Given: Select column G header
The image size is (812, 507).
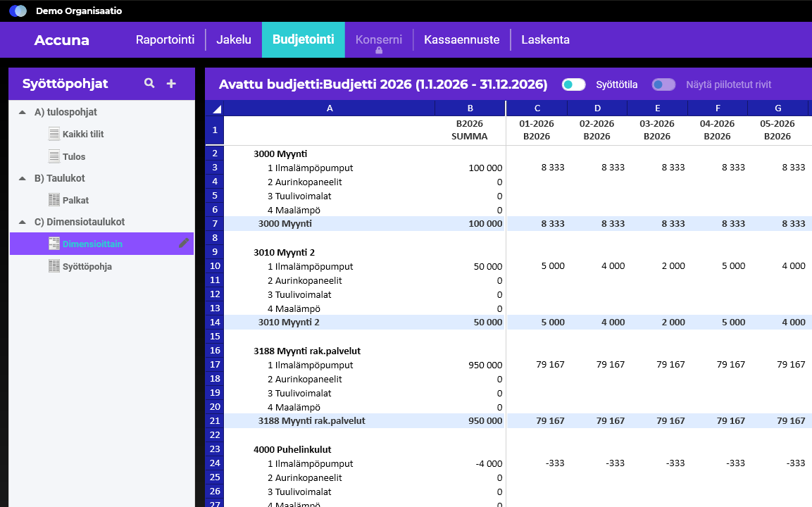Looking at the screenshot, I should point(777,108).
